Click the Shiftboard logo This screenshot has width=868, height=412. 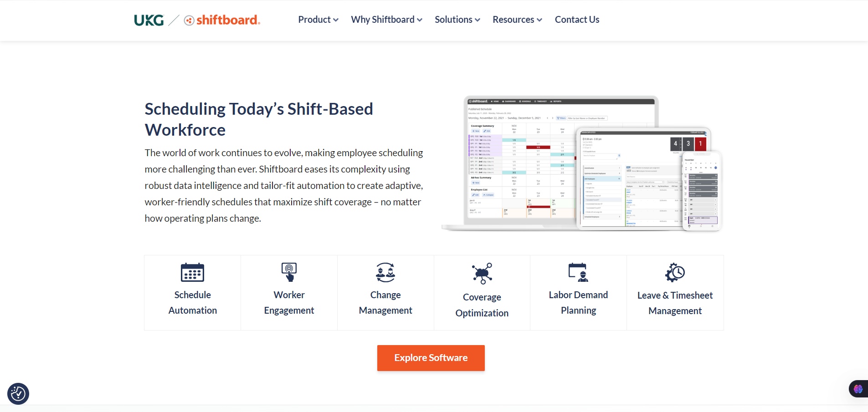coord(222,20)
